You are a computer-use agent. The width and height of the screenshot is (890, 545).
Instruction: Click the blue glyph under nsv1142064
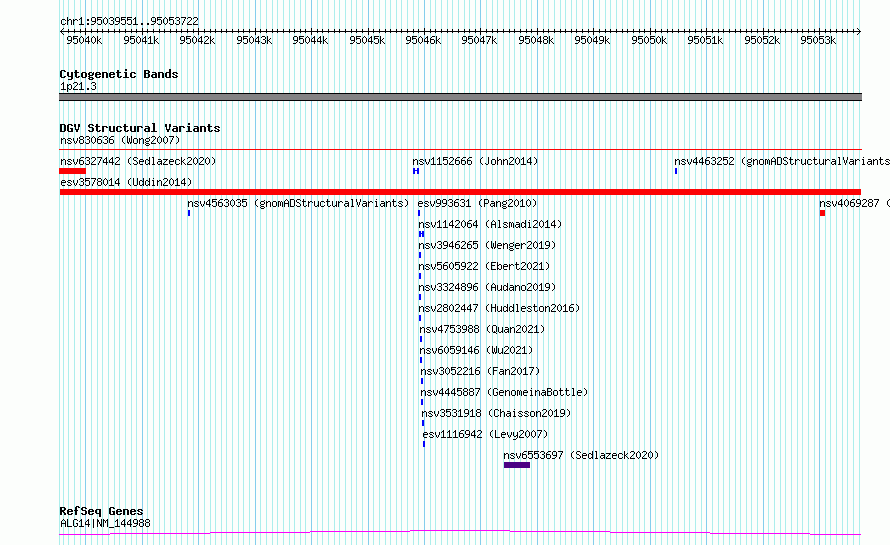(422, 234)
